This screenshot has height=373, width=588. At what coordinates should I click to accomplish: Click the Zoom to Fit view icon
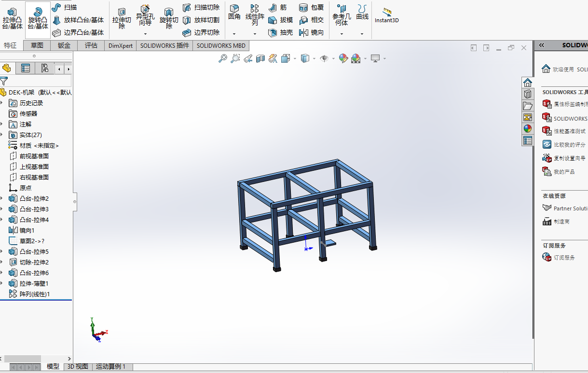point(223,58)
